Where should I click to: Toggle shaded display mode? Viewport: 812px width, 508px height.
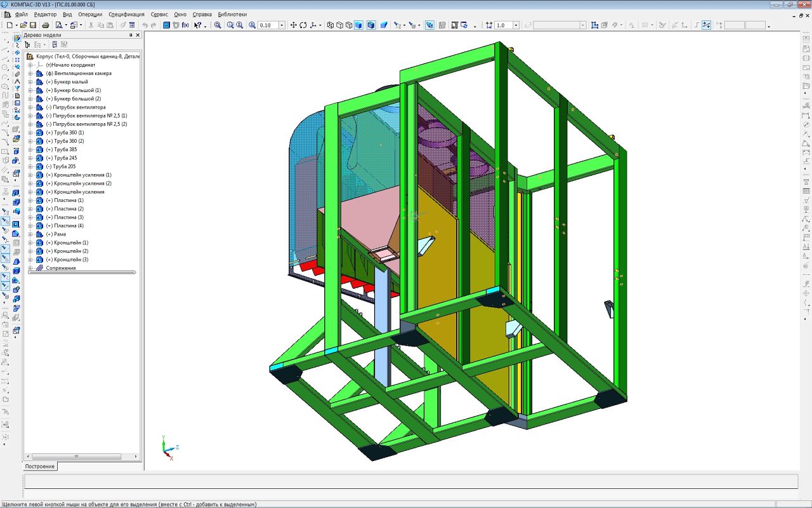[359, 25]
